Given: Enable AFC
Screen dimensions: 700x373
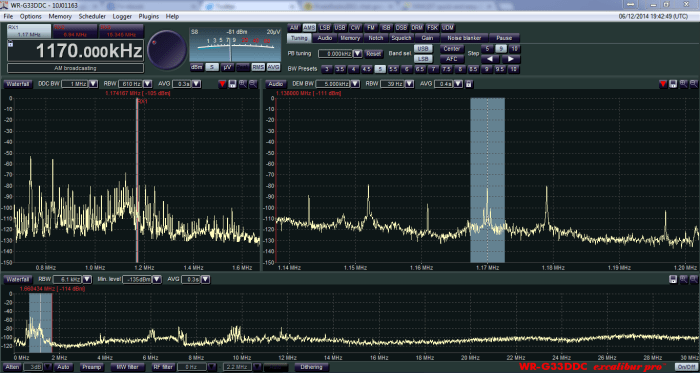Looking at the screenshot, I should point(452,59).
